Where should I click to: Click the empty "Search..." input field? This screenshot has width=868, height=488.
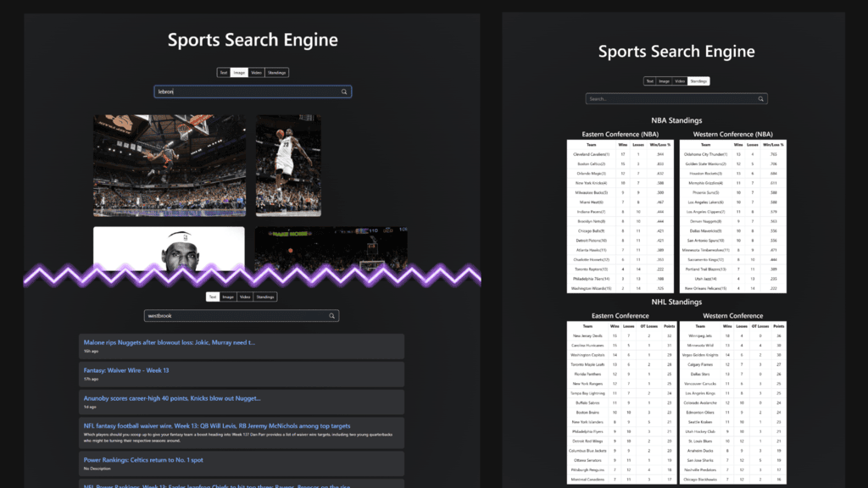[670, 99]
